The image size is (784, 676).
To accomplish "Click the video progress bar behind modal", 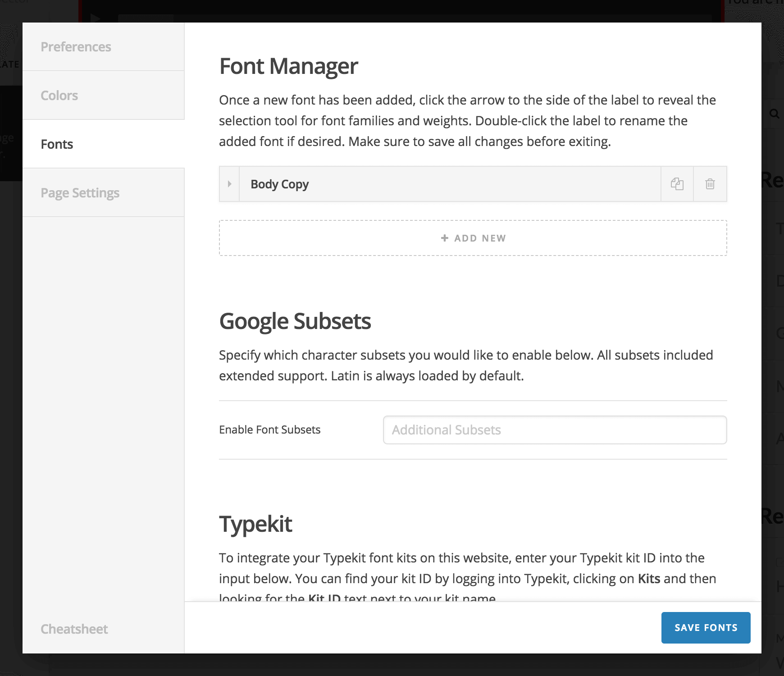I will click(406, 18).
